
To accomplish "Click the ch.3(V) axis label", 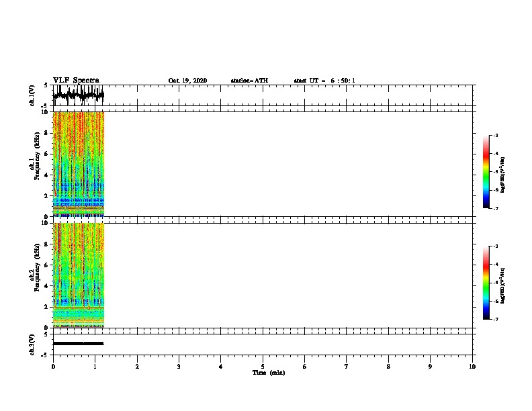I will click(32, 345).
